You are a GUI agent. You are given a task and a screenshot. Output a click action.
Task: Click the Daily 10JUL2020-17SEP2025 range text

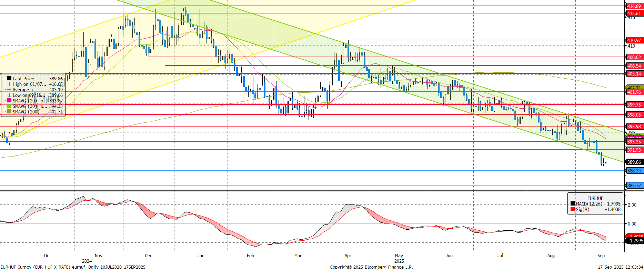(x=117, y=267)
